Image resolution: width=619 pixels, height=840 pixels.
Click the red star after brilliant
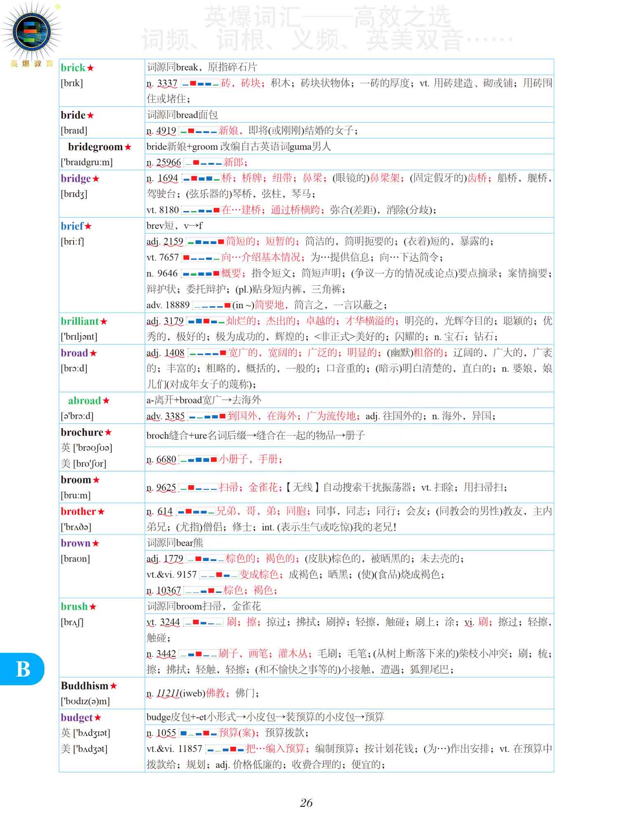[104, 322]
